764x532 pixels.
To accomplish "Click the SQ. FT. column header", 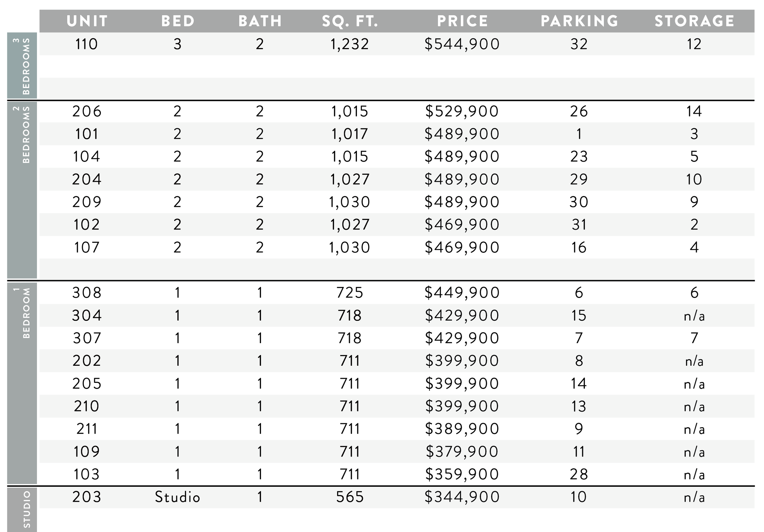I will [350, 21].
